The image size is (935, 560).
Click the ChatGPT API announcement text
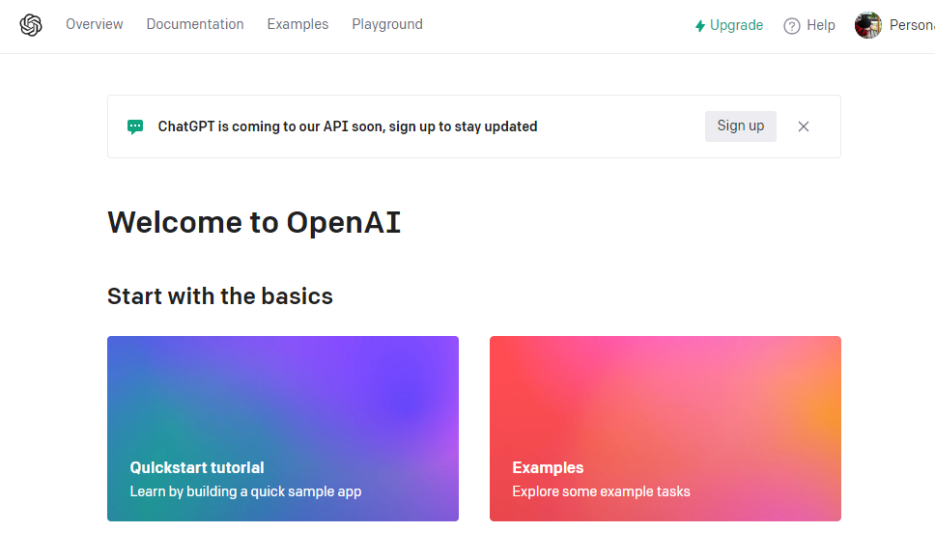click(x=348, y=126)
